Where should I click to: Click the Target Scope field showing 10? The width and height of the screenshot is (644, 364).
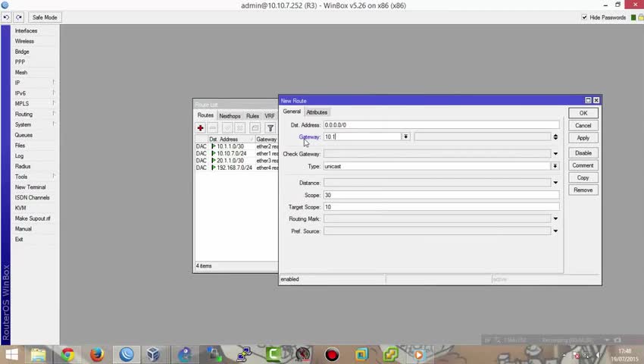tap(441, 207)
